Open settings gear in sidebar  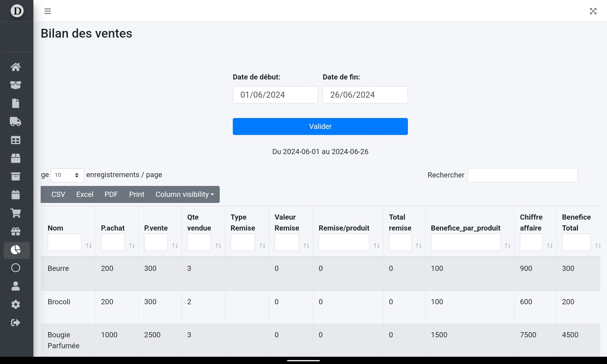tap(16, 304)
